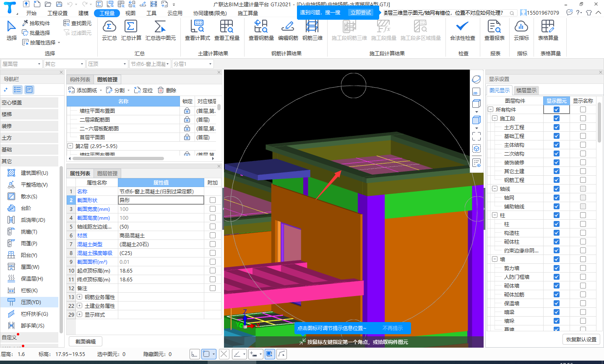Open 汇总计算 summary calculation
Viewport: 604px width, 364px height.
[x=131, y=30]
